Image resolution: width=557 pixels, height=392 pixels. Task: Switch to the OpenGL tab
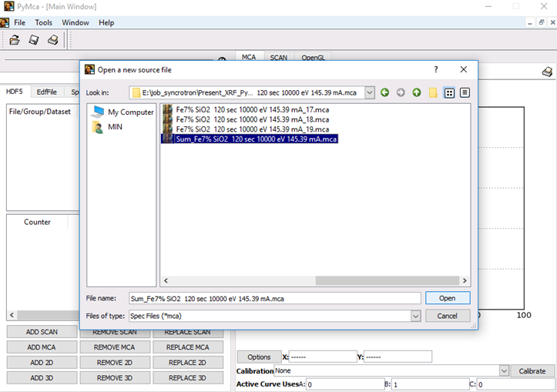pyautogui.click(x=313, y=57)
